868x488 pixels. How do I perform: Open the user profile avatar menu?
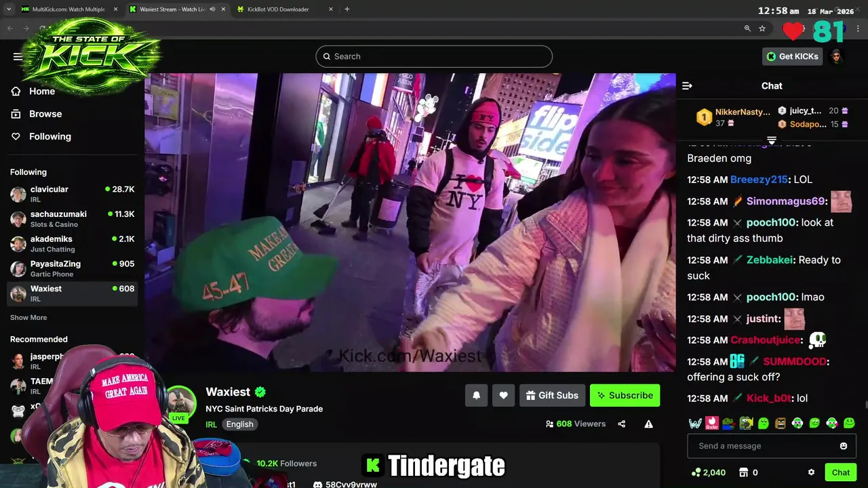(837, 56)
